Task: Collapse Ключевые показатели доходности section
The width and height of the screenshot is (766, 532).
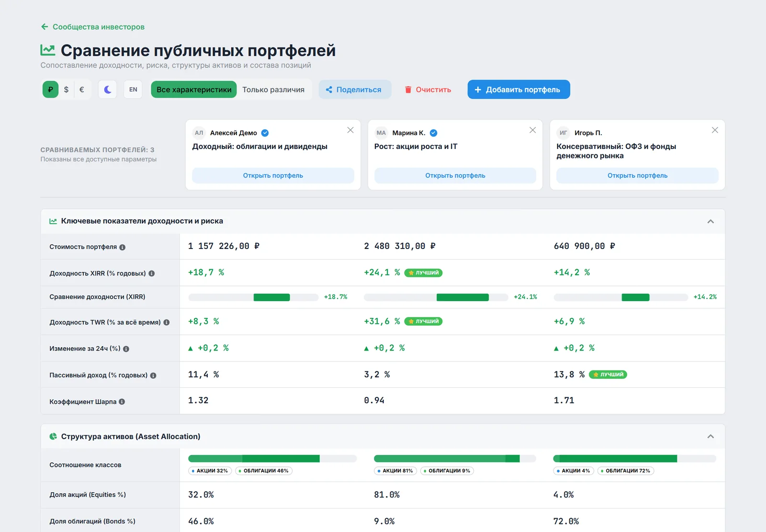Action: (710, 221)
